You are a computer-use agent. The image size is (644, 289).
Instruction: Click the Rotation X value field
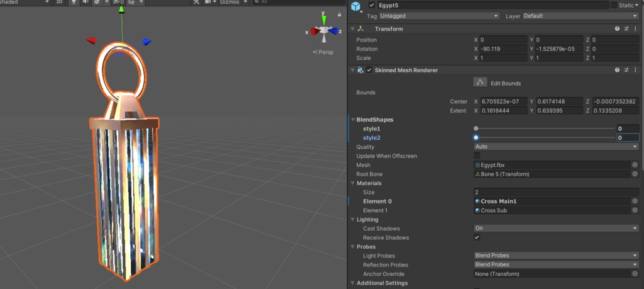pos(504,49)
